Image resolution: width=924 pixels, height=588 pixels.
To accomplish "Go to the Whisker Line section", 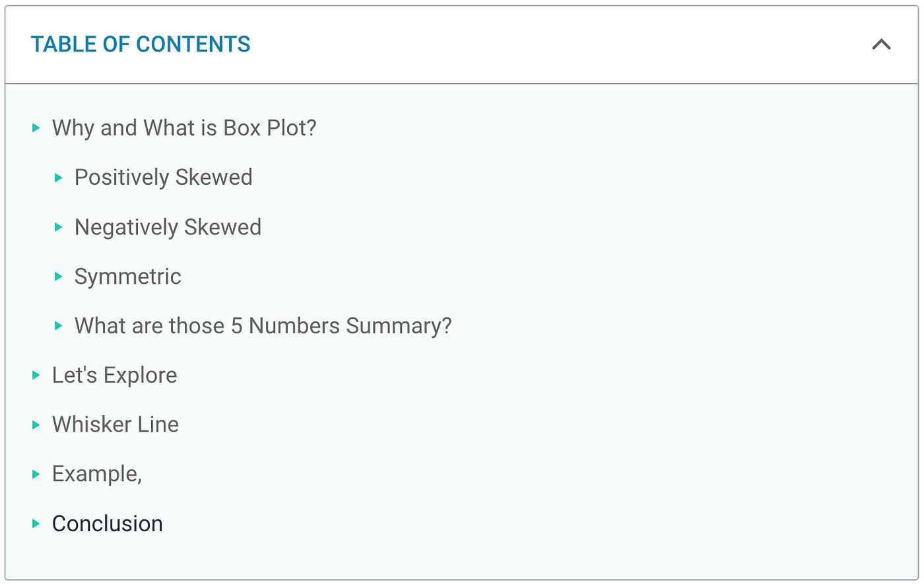I will point(115,424).
